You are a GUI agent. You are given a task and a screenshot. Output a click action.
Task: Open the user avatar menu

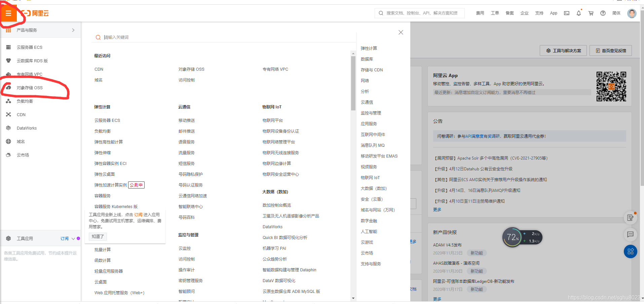coord(632,13)
